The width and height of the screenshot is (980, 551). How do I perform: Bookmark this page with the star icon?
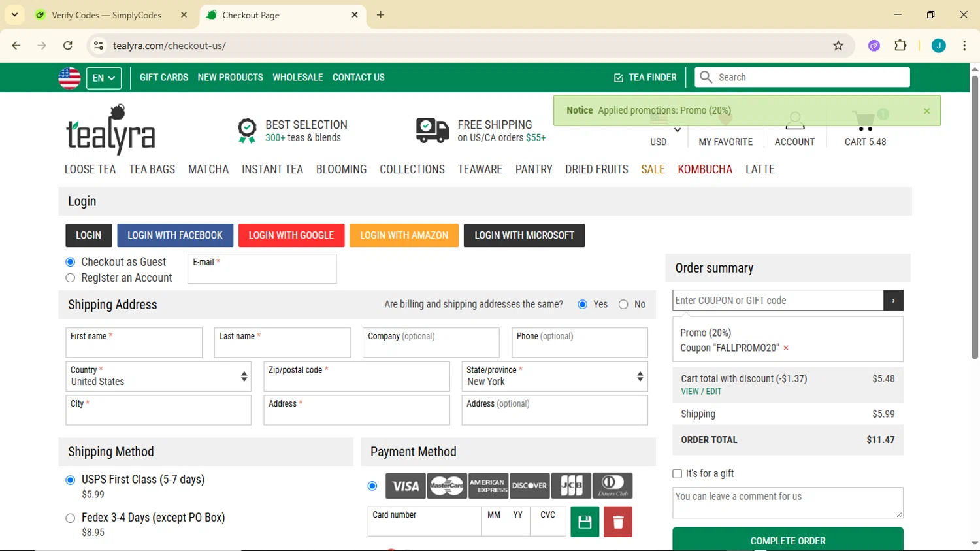(838, 46)
